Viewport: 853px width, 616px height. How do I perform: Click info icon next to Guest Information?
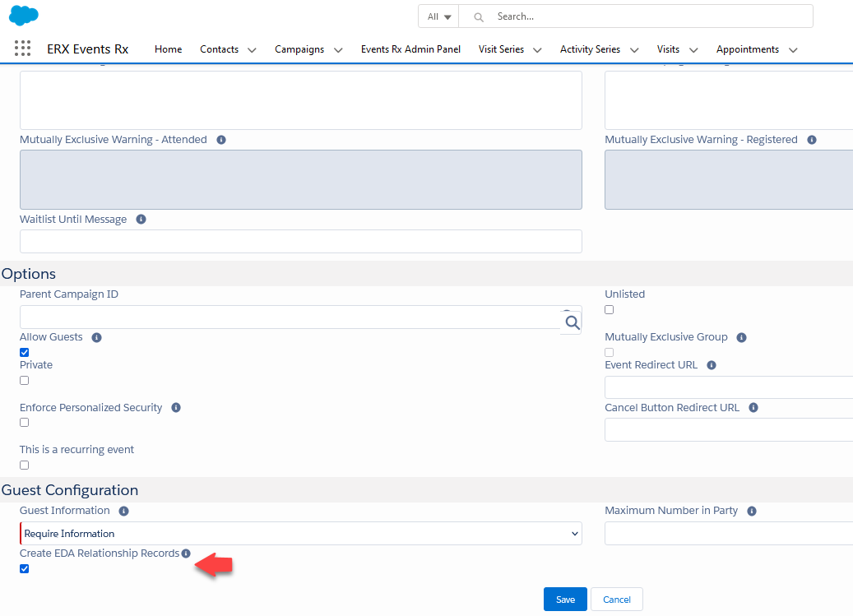click(123, 511)
